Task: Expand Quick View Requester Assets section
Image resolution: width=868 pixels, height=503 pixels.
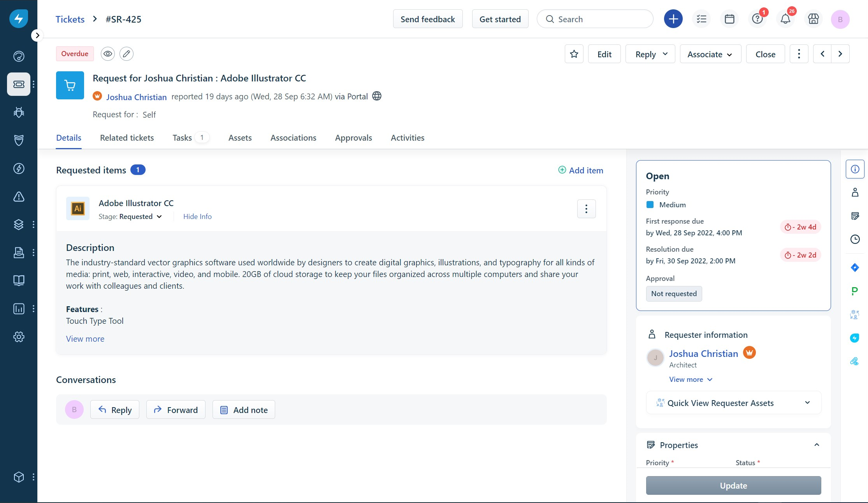Action: pyautogui.click(x=808, y=402)
